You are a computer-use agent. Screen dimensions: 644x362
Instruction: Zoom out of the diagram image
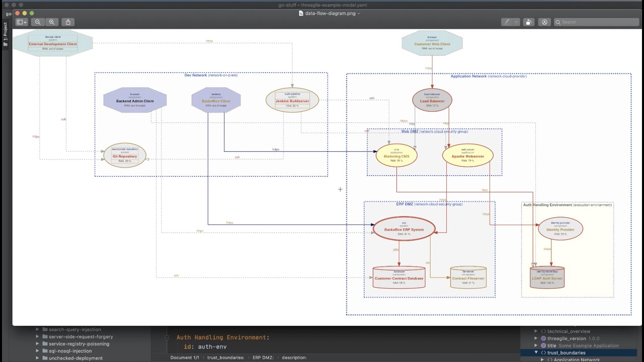pyautogui.click(x=38, y=22)
